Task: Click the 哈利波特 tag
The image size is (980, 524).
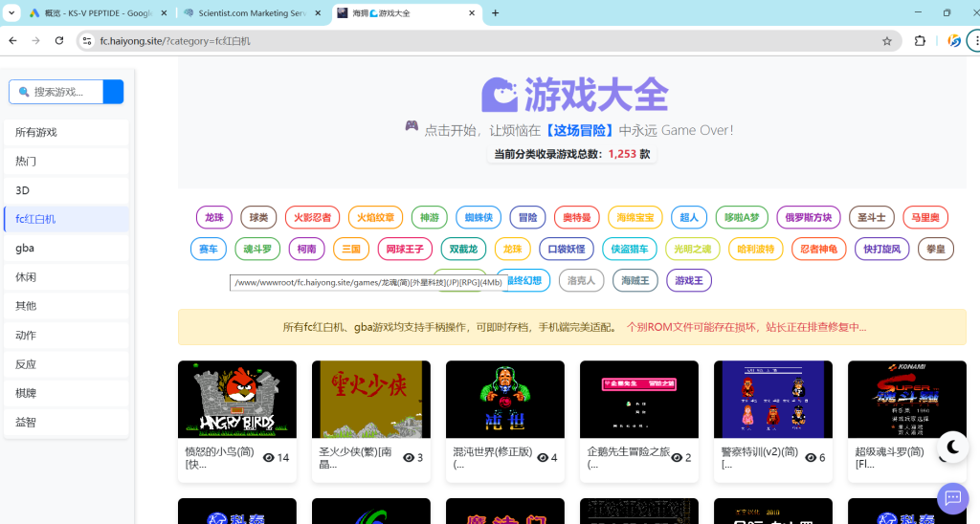Action: point(756,249)
